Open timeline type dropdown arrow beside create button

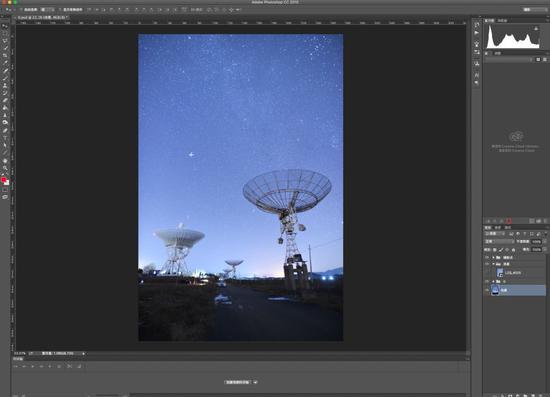(255, 382)
